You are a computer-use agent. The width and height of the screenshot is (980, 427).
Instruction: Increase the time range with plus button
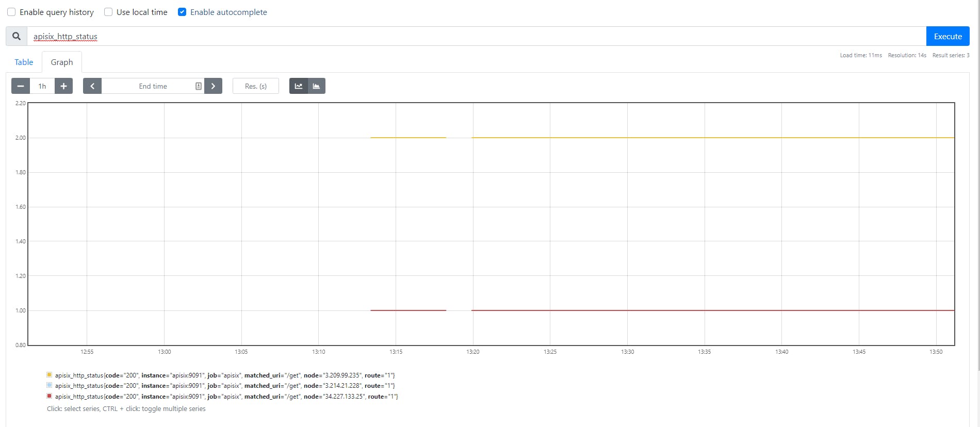coord(63,86)
